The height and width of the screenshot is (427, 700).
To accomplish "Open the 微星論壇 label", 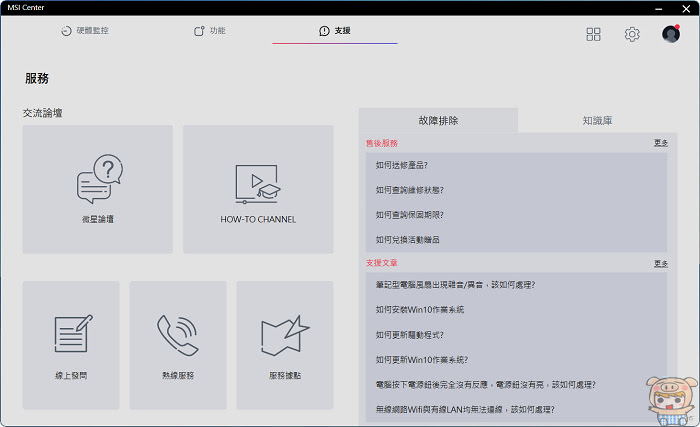I will click(x=98, y=219).
